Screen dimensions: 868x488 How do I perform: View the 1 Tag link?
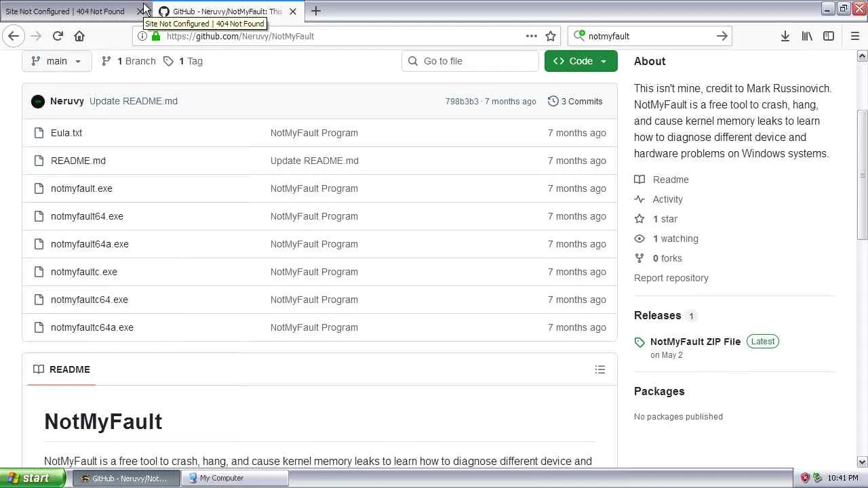(x=183, y=61)
